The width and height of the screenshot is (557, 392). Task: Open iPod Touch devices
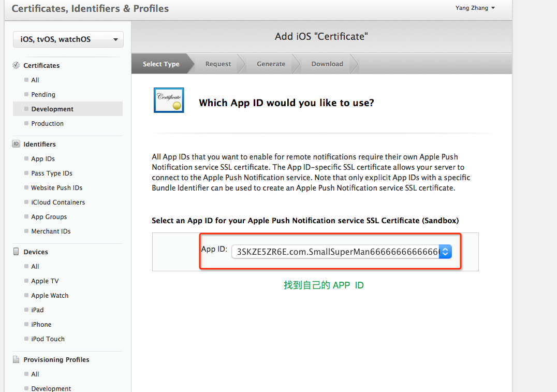(x=48, y=339)
